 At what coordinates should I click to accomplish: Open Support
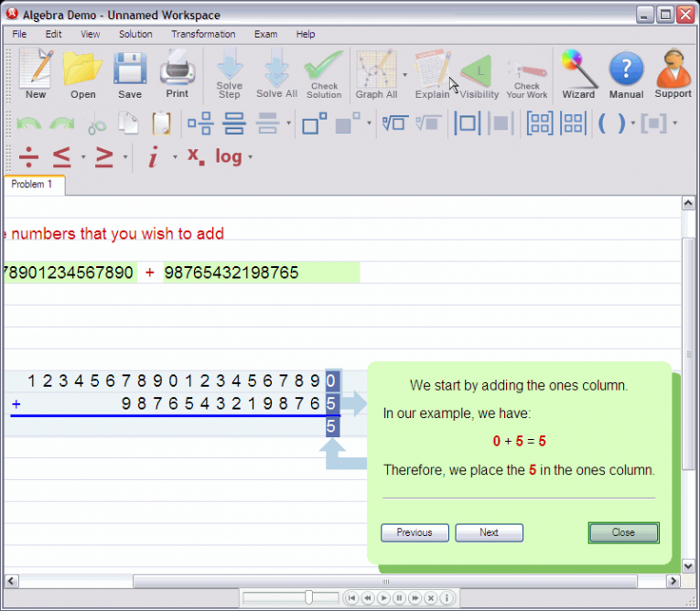[x=673, y=74]
